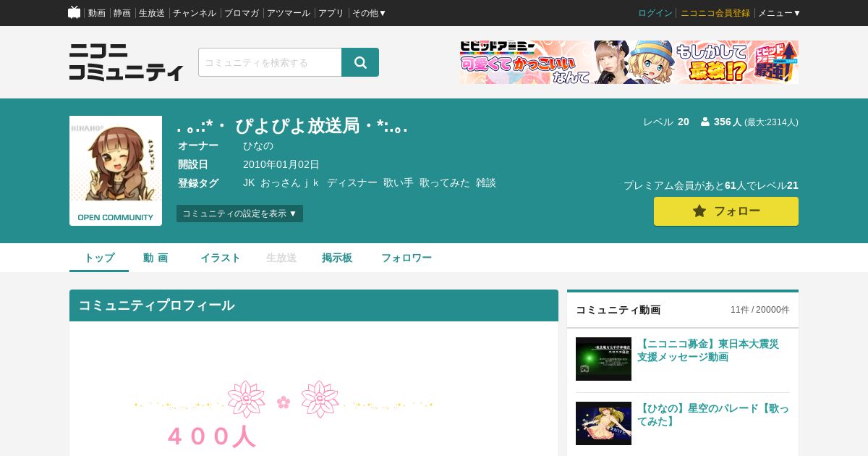Click the magnifier search button
The image size is (868, 456).
360,62
